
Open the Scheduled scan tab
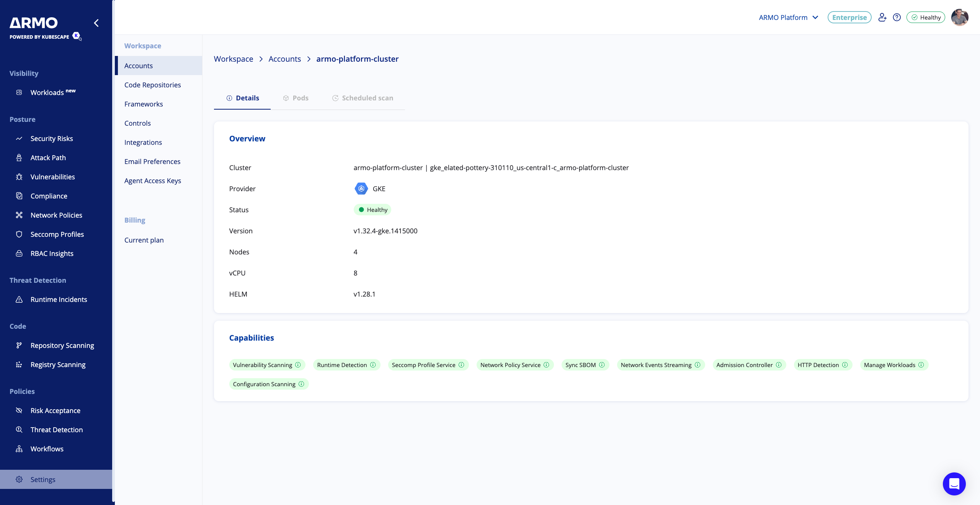(x=363, y=98)
